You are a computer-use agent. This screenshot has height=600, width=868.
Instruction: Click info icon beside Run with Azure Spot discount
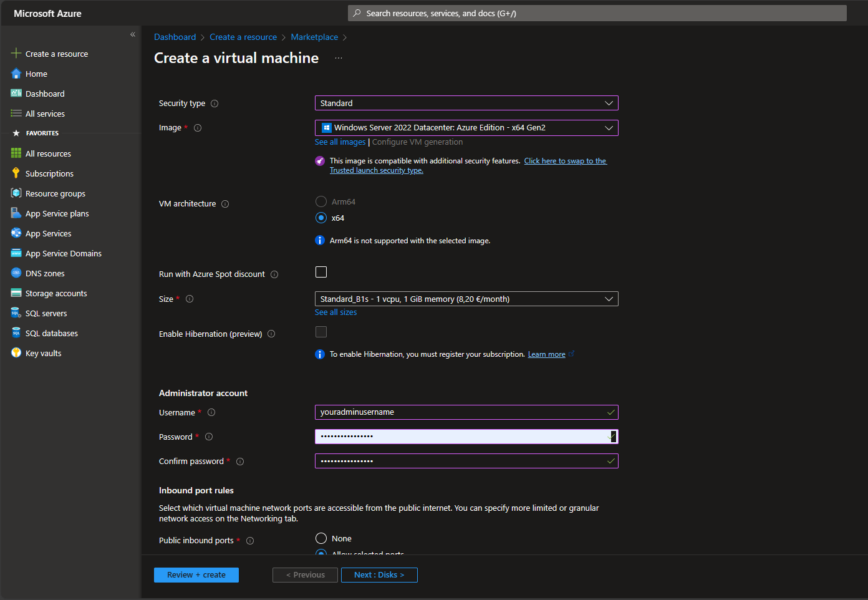(x=274, y=274)
